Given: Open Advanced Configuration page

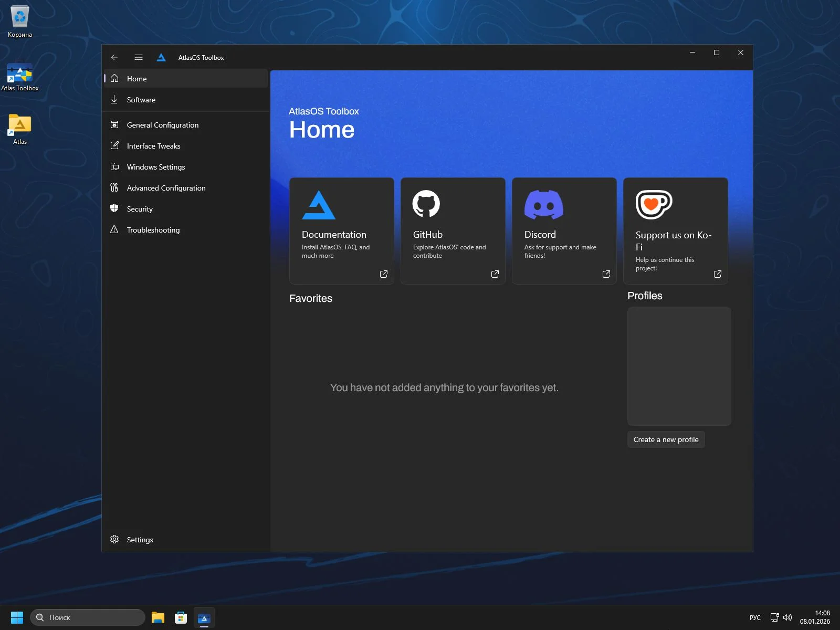Looking at the screenshot, I should (x=166, y=188).
